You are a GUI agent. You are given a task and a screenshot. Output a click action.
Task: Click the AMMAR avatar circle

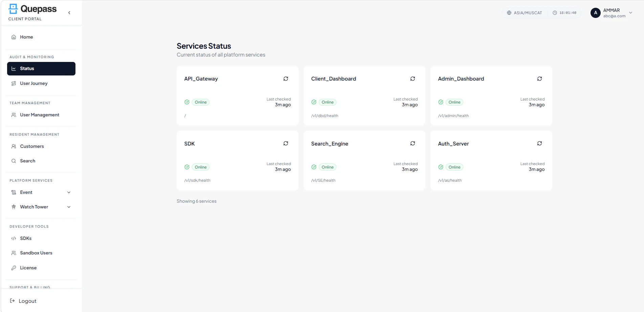(596, 13)
